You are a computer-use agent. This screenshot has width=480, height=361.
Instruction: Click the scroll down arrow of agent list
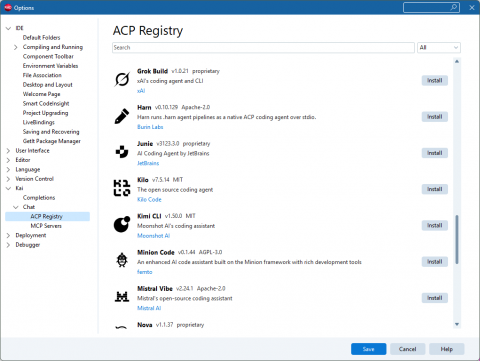pos(457,324)
